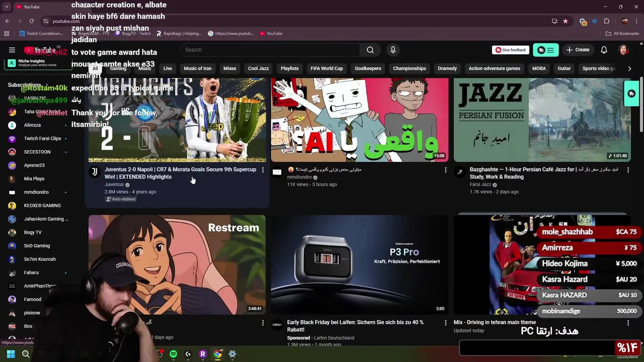The width and height of the screenshot is (644, 362).
Task: Open Farsi Jazz channel name link
Action: 480,185
